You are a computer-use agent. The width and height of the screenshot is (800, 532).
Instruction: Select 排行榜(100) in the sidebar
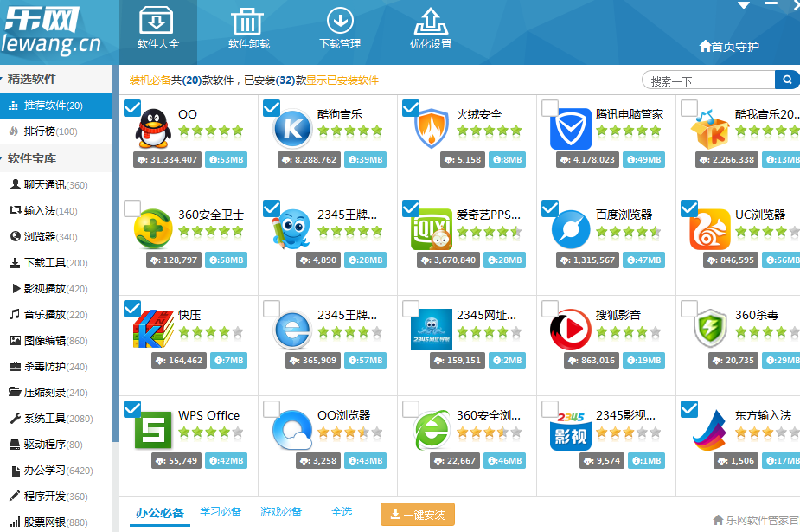[56, 131]
